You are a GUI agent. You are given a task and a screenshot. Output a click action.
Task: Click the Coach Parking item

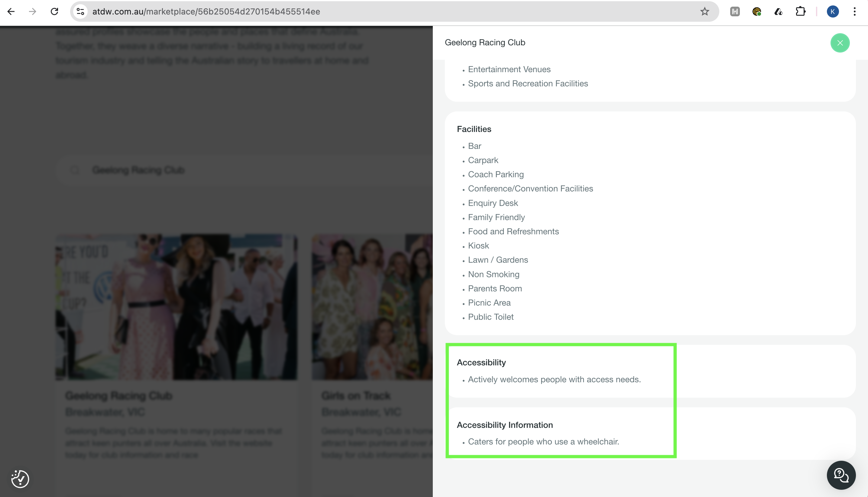496,175
